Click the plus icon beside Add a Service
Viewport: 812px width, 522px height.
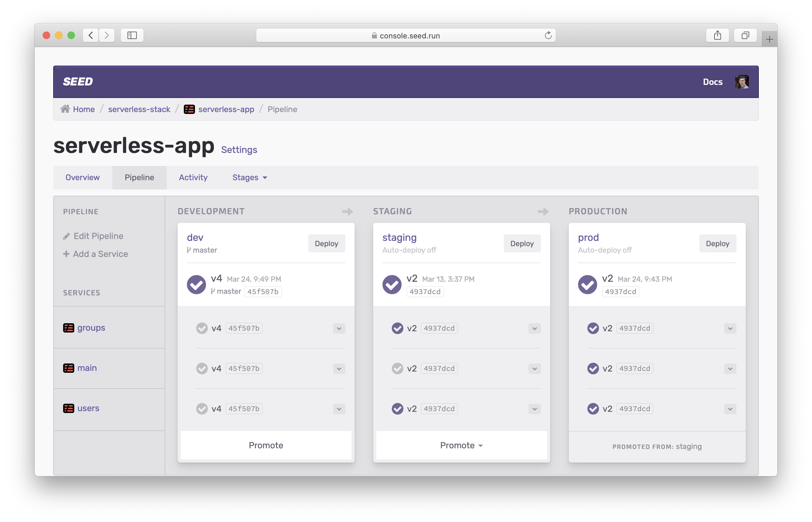(66, 254)
